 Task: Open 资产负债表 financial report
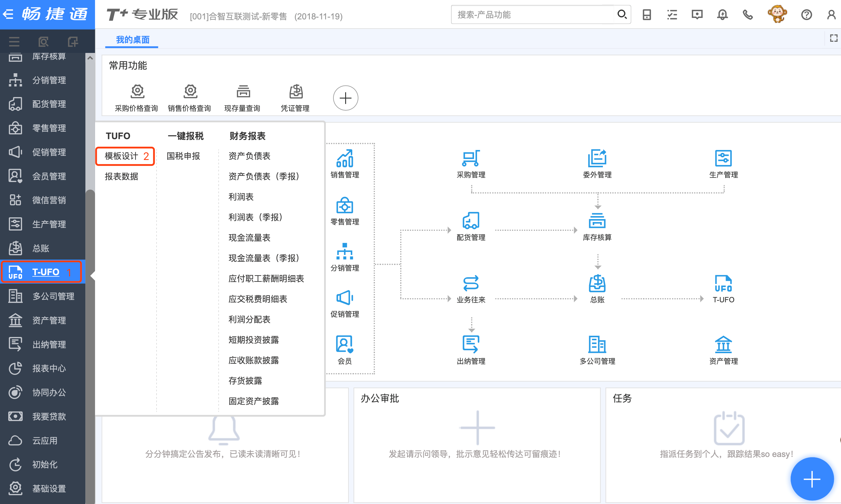point(250,156)
